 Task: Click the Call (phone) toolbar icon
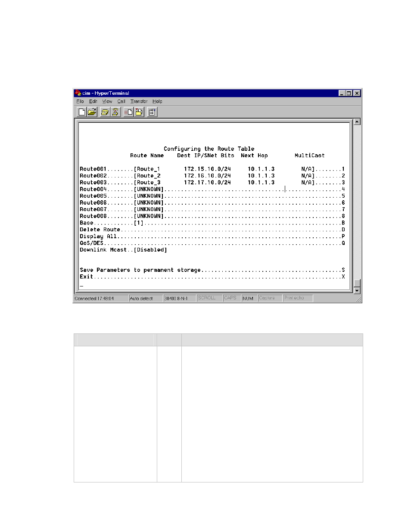(105, 112)
